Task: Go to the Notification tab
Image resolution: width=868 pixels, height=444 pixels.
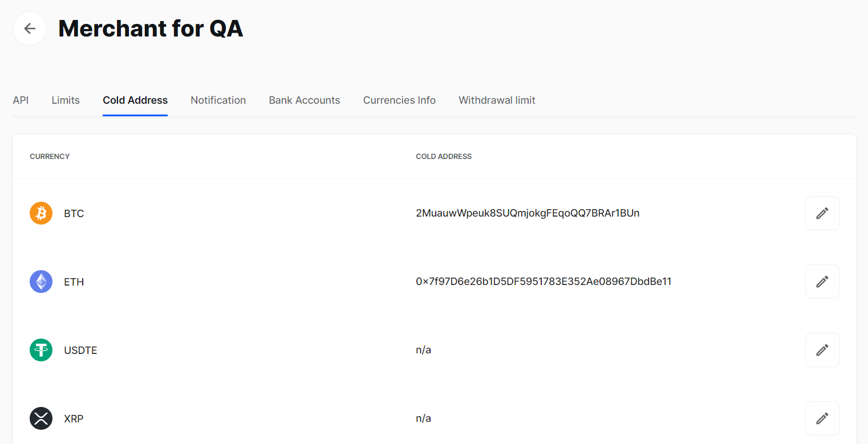Action: coord(218,100)
